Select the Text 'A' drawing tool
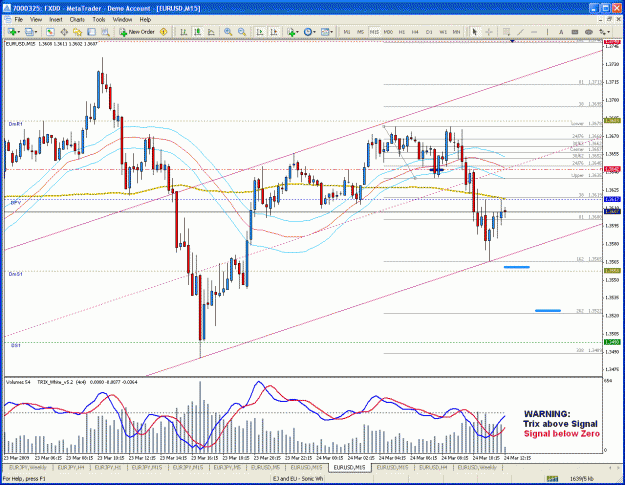This screenshot has width=625, height=485. (x=561, y=32)
